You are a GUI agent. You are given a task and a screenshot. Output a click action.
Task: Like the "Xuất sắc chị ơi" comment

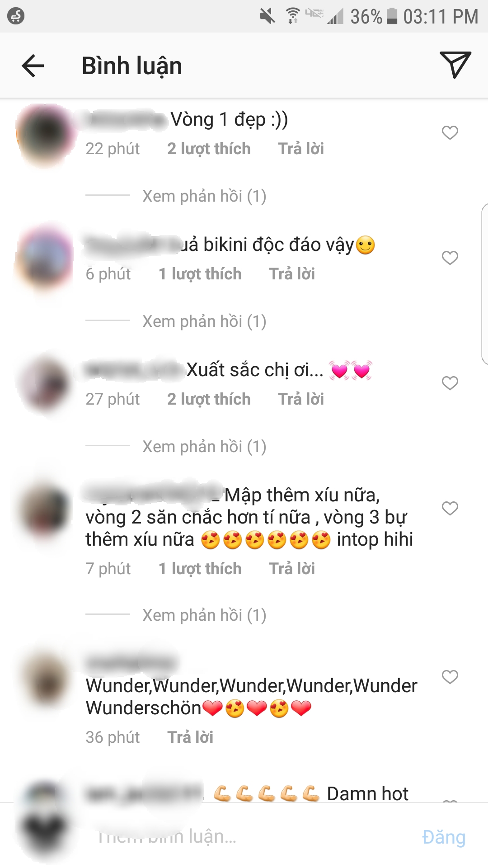pos(450,383)
